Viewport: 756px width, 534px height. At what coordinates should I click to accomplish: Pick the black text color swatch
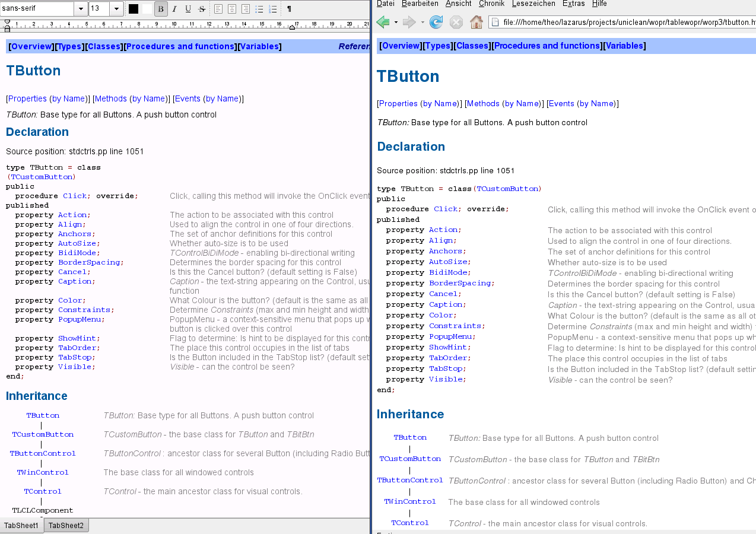coord(134,9)
